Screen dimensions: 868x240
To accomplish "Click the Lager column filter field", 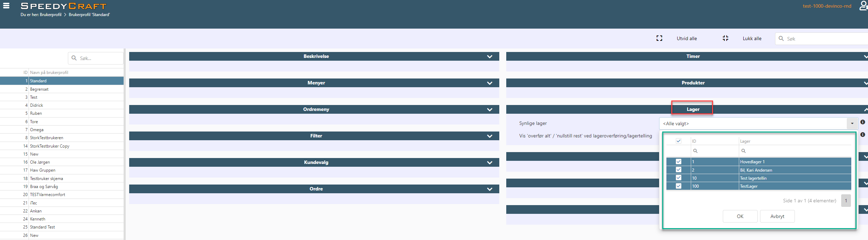I will pyautogui.click(x=795, y=151).
